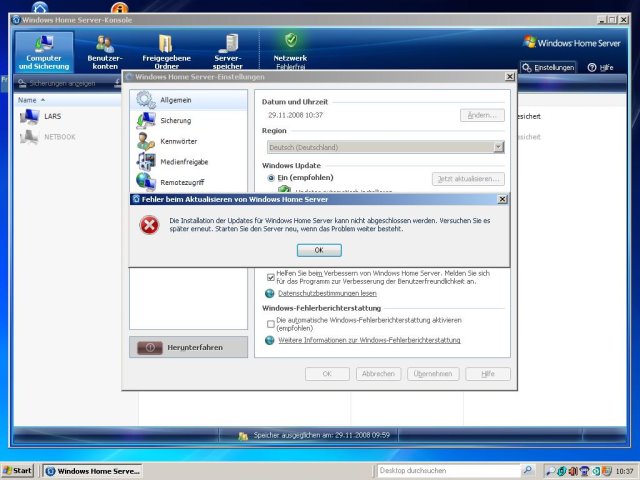Image resolution: width=640 pixels, height=480 pixels.
Task: Click Jetzt aktualisieren button
Action: (468, 179)
